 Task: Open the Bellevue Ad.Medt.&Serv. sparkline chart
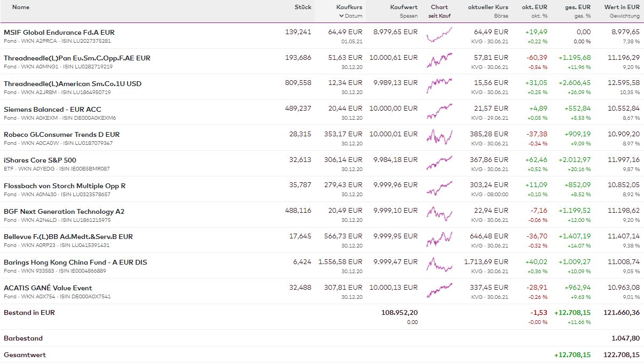tap(439, 240)
